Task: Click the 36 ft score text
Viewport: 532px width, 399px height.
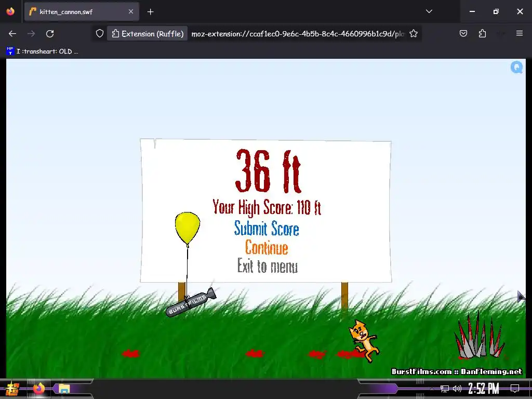Action: coord(268,171)
